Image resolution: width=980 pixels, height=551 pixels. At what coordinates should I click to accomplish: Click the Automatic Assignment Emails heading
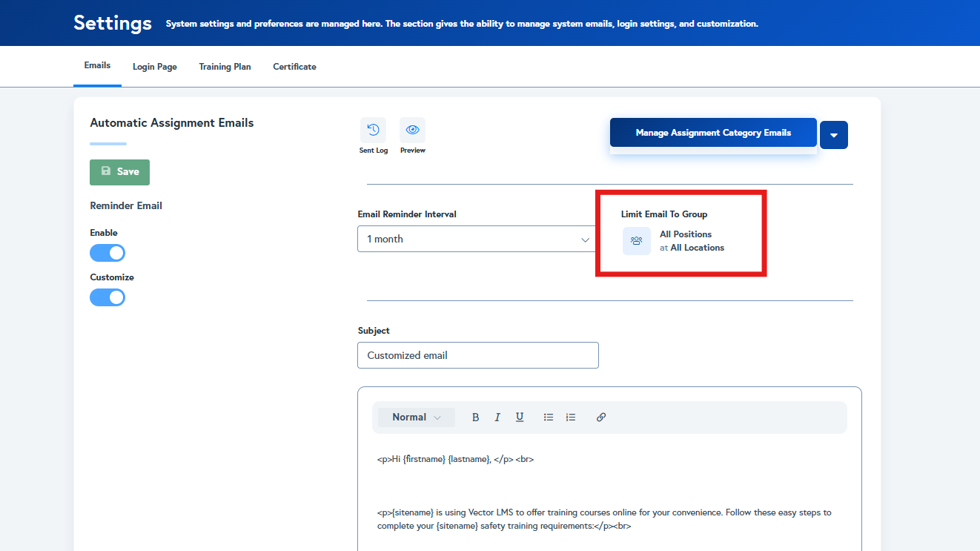pos(172,123)
